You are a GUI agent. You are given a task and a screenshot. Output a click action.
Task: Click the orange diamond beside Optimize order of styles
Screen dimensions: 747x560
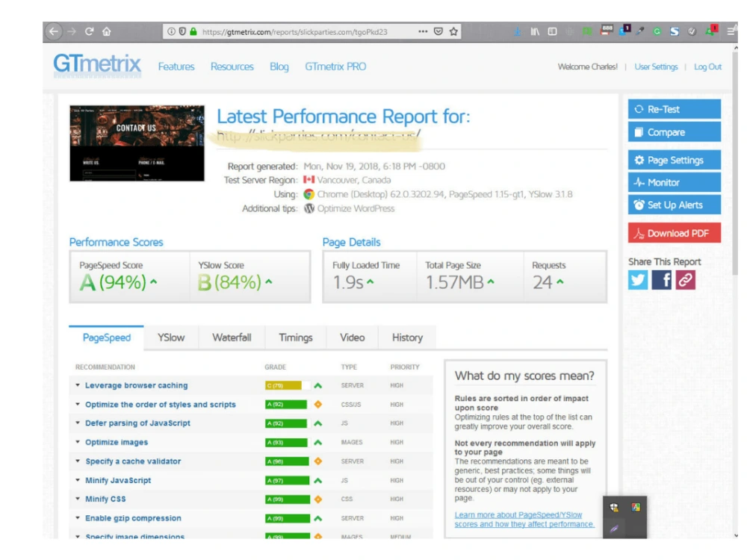(x=318, y=404)
